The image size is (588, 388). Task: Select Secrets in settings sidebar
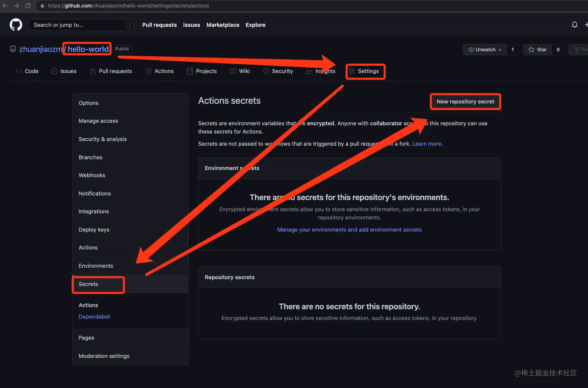pos(130,284)
